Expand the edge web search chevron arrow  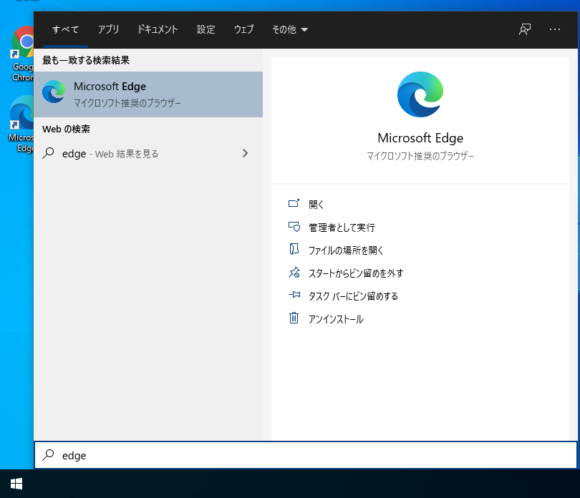click(245, 153)
